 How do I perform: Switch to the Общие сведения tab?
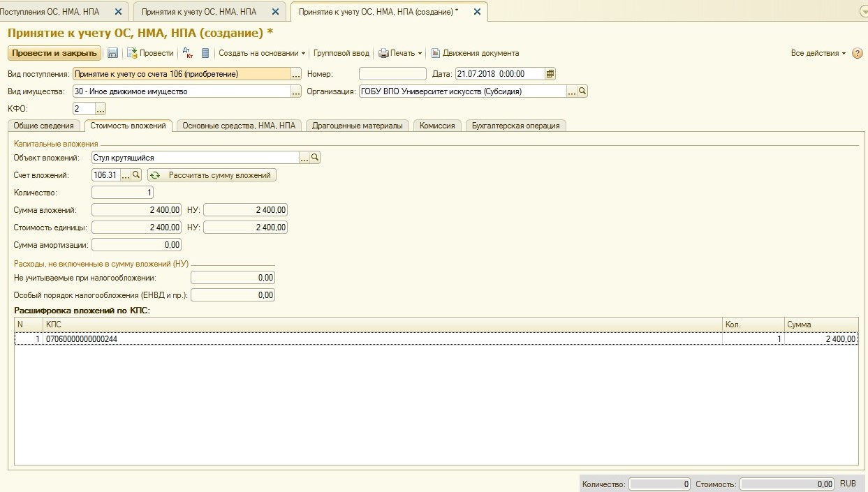pyautogui.click(x=43, y=126)
